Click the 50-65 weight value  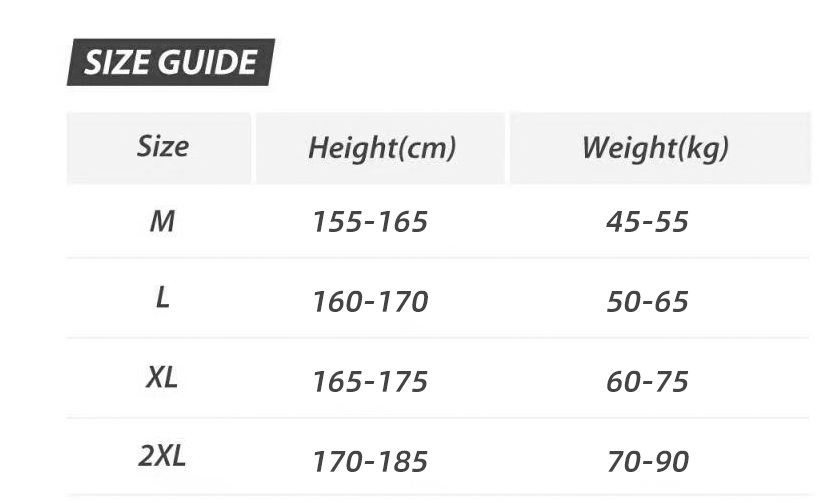[647, 301]
